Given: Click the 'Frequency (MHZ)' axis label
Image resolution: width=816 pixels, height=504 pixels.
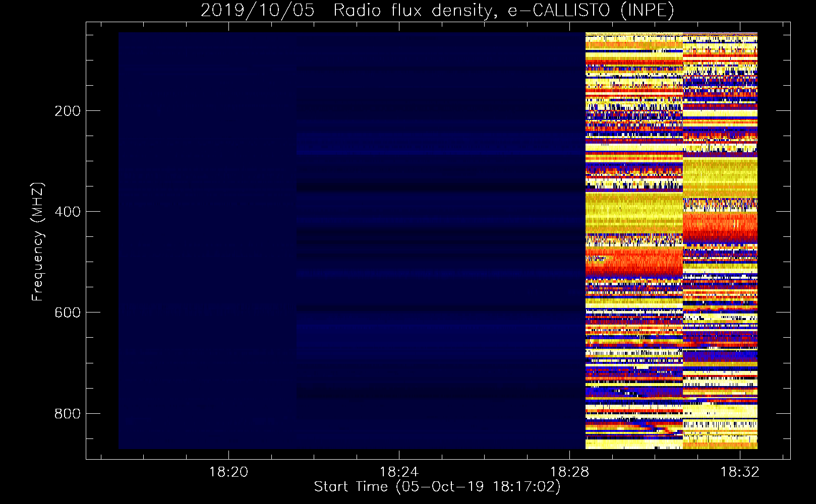Looking at the screenshot, I should pos(38,241).
